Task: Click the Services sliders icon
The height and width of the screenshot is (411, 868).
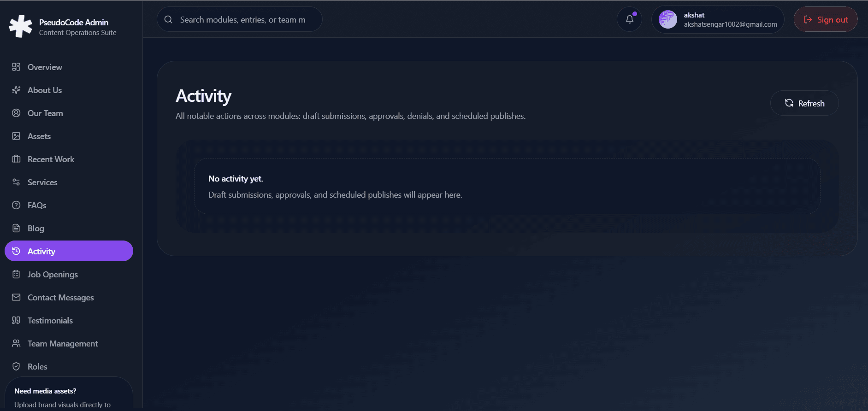Action: pos(16,182)
